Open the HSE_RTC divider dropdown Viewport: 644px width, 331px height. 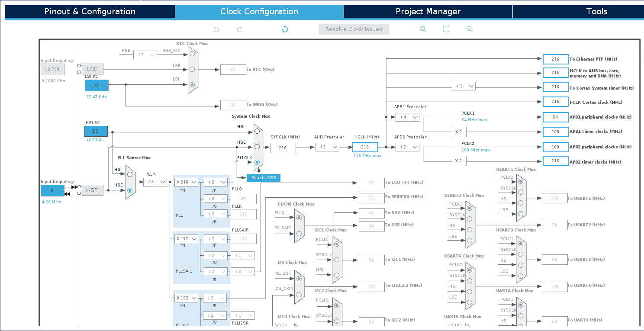[145, 55]
